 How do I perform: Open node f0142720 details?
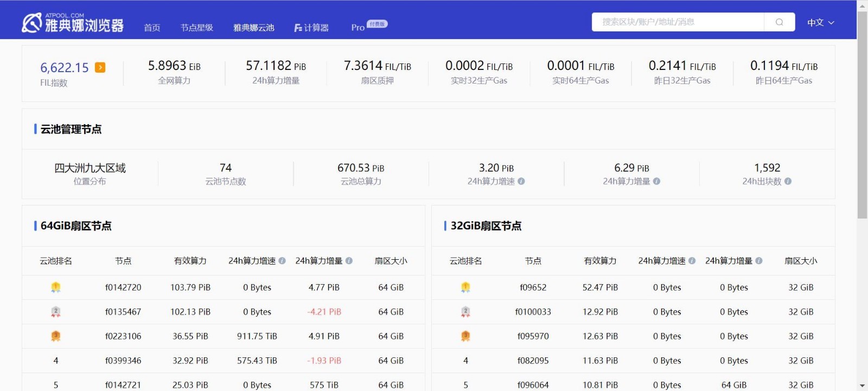[123, 287]
